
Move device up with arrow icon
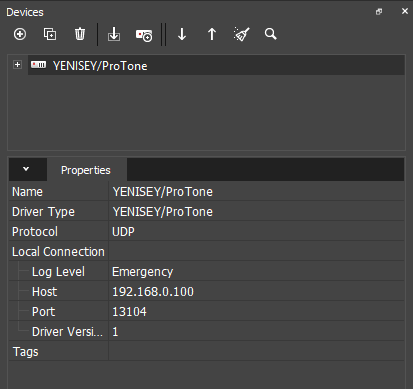tap(212, 34)
